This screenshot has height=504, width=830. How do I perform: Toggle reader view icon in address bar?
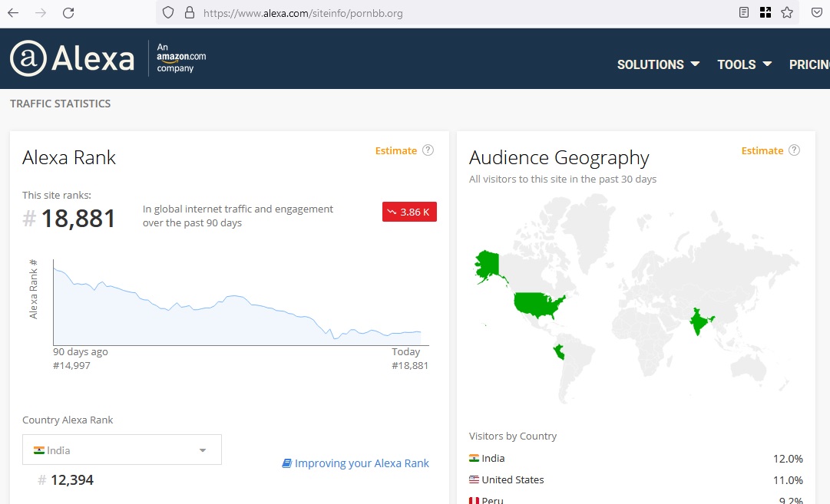tap(744, 13)
